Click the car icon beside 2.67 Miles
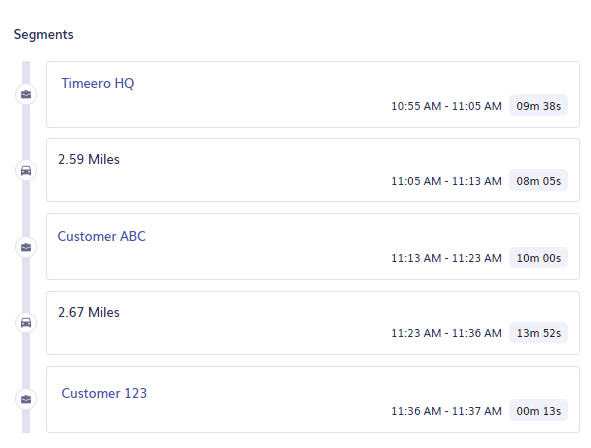The width and height of the screenshot is (591, 448). click(x=26, y=323)
